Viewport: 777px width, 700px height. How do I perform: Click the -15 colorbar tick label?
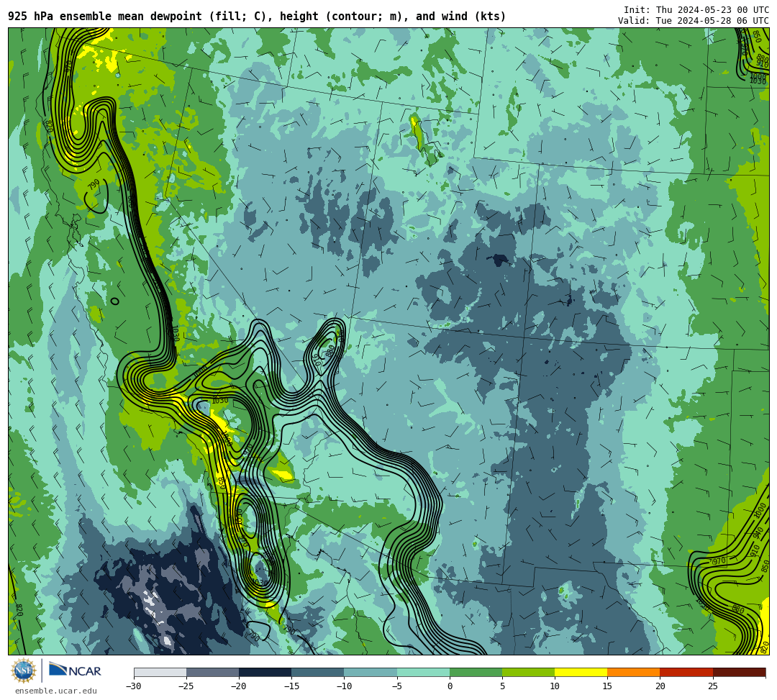click(x=291, y=686)
